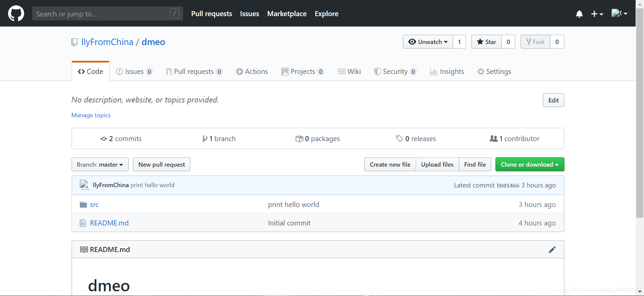Switch to the Issues tab
Image resolution: width=644 pixels, height=296 pixels.
pyautogui.click(x=134, y=72)
